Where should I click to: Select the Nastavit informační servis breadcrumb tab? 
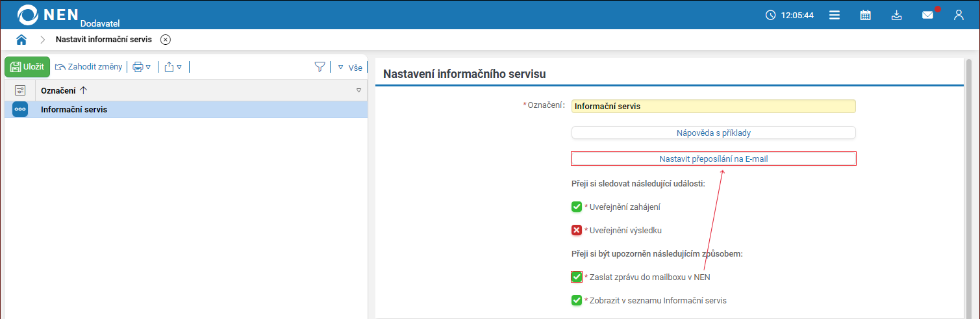(x=104, y=40)
